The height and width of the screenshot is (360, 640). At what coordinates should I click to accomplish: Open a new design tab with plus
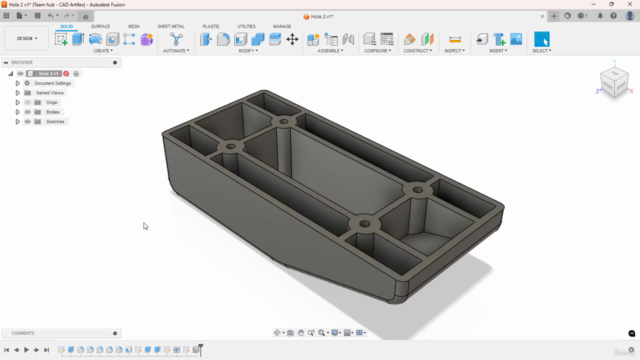point(554,16)
